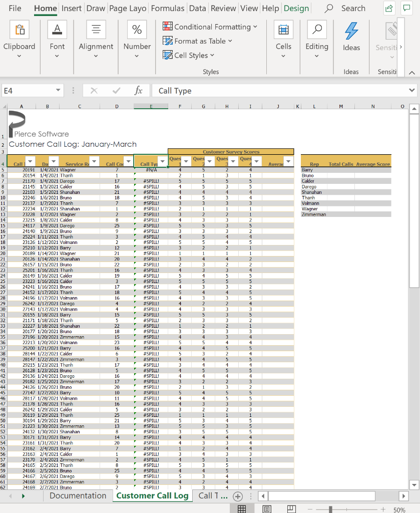Viewport: 420px width, 513px height.
Task: Click the horizontal scrollbar right arrow
Action: point(404,496)
